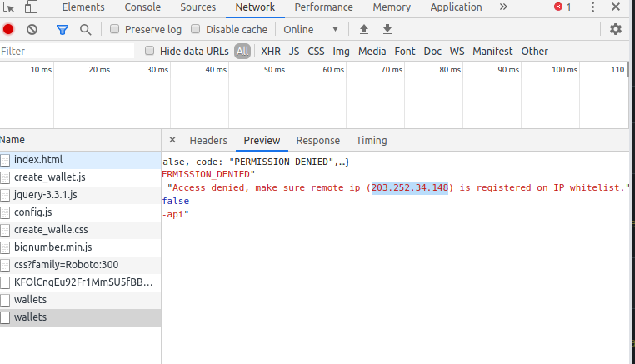This screenshot has height=364, width=635.
Task: Click the red error count badge
Action: pyautogui.click(x=562, y=7)
